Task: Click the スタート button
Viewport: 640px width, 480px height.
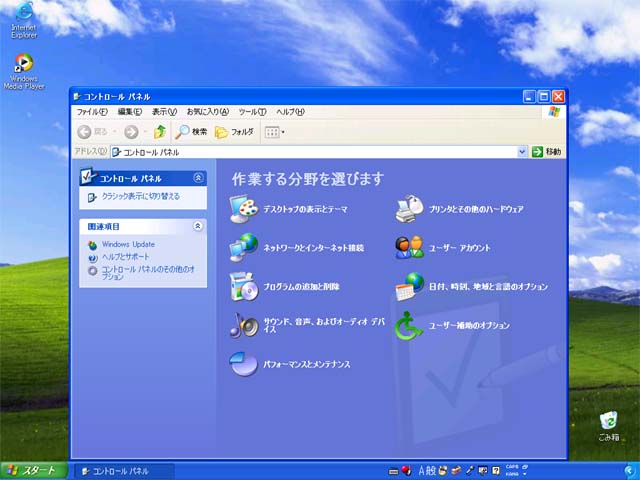Action: [33, 471]
